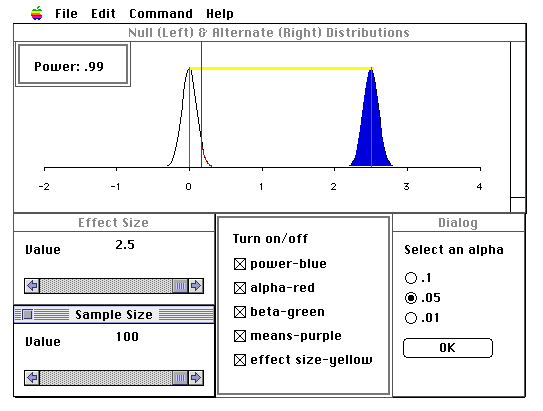This screenshot has height=411, width=543.
Task: Click the OK button
Action: (x=448, y=348)
